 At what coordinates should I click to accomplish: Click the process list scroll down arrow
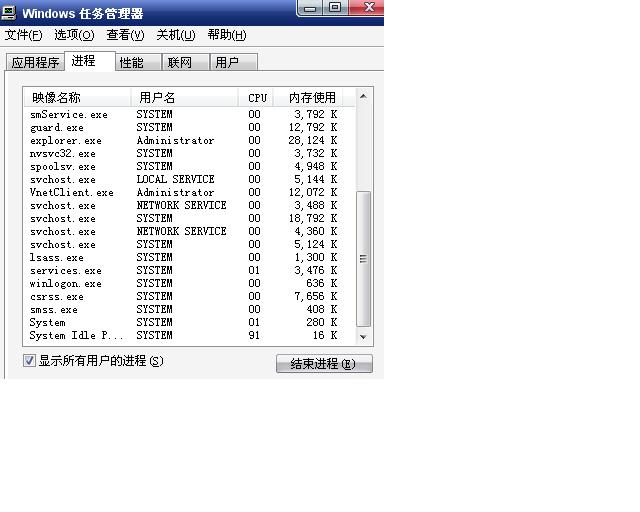tap(363, 337)
